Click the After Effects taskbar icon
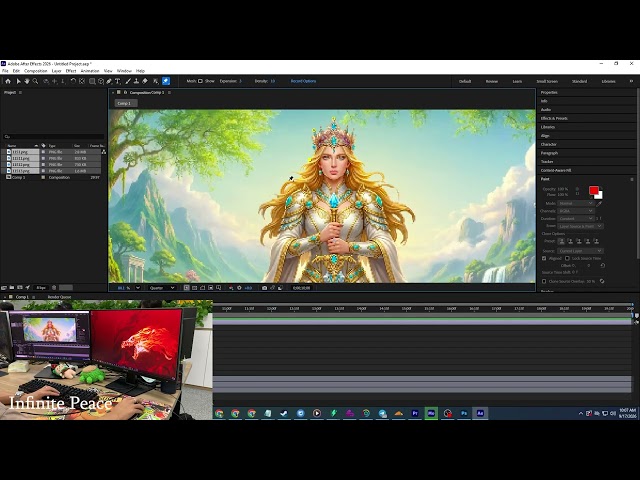Image resolution: width=640 pixels, height=480 pixels. pos(480,413)
